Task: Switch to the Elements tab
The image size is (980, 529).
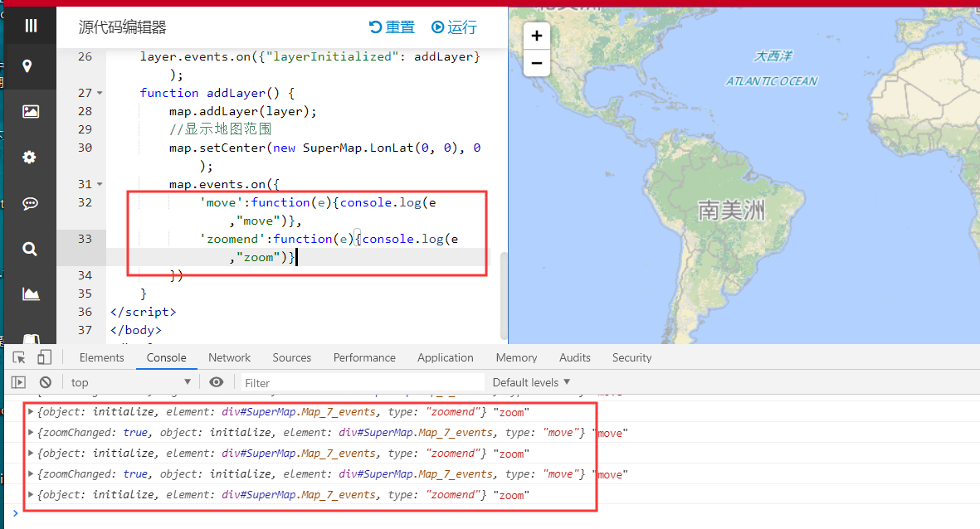Action: [x=101, y=357]
